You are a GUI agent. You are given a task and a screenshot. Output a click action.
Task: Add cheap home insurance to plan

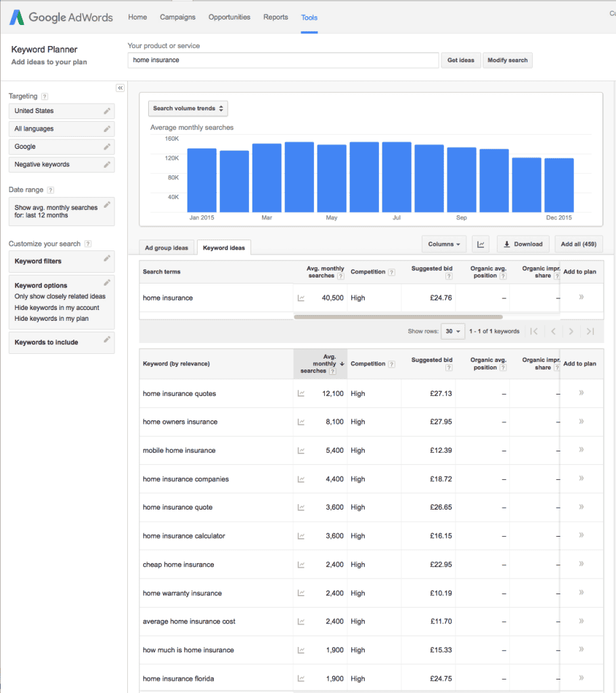click(x=581, y=564)
